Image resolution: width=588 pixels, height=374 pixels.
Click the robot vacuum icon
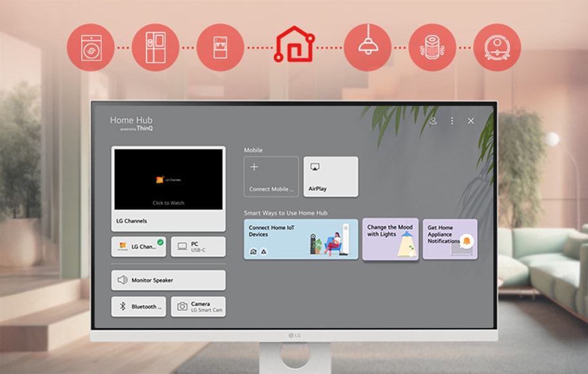click(497, 47)
